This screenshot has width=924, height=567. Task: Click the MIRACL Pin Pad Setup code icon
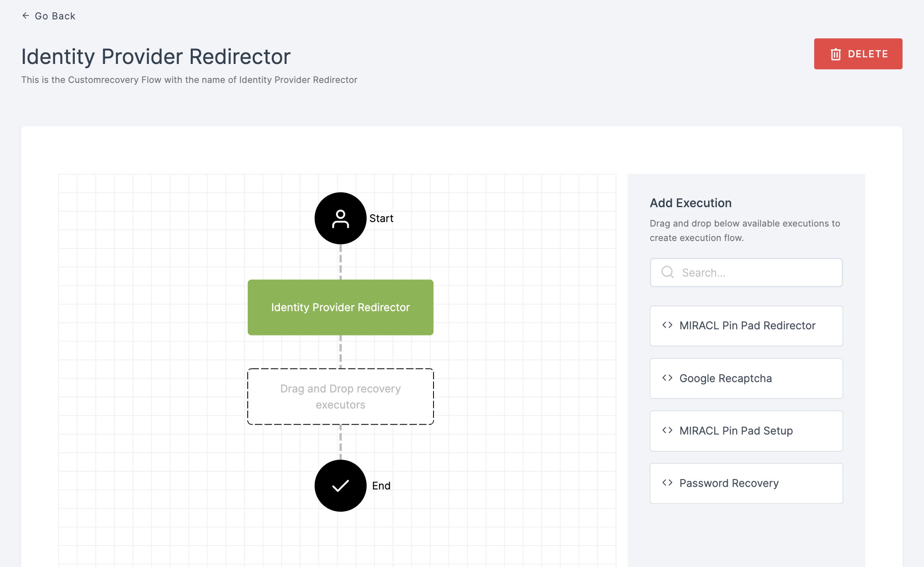coord(667,430)
